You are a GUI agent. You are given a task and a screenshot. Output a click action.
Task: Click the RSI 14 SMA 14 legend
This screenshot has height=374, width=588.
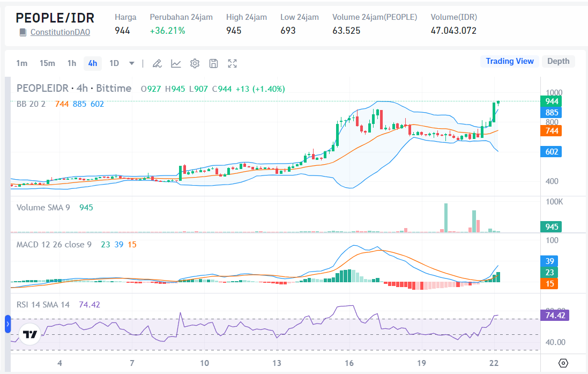tap(43, 305)
